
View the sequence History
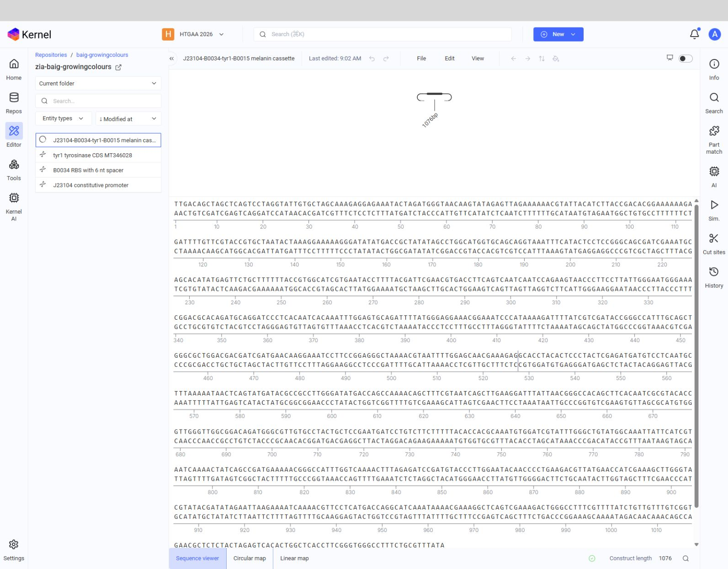(x=714, y=277)
